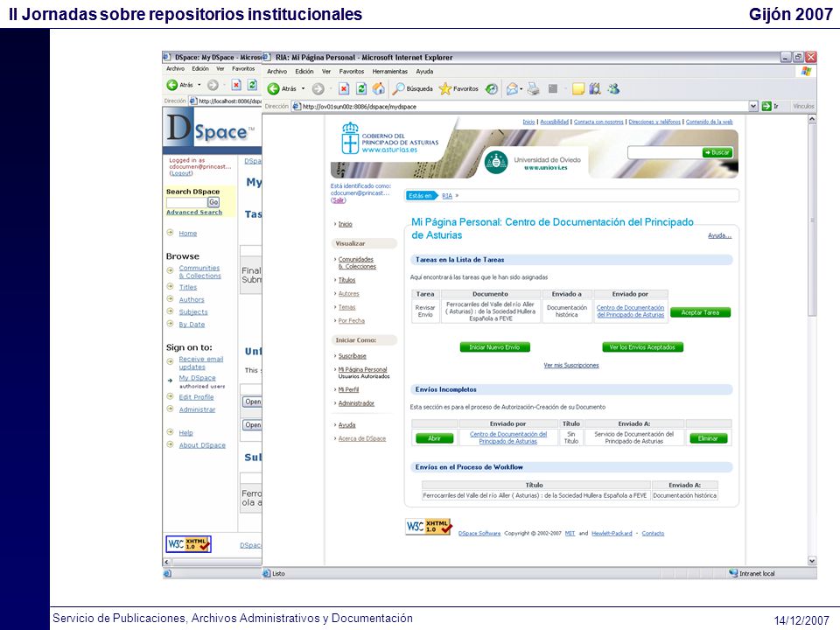Click the RIA breadcrumb link
The height and width of the screenshot is (630, 840).
point(447,196)
